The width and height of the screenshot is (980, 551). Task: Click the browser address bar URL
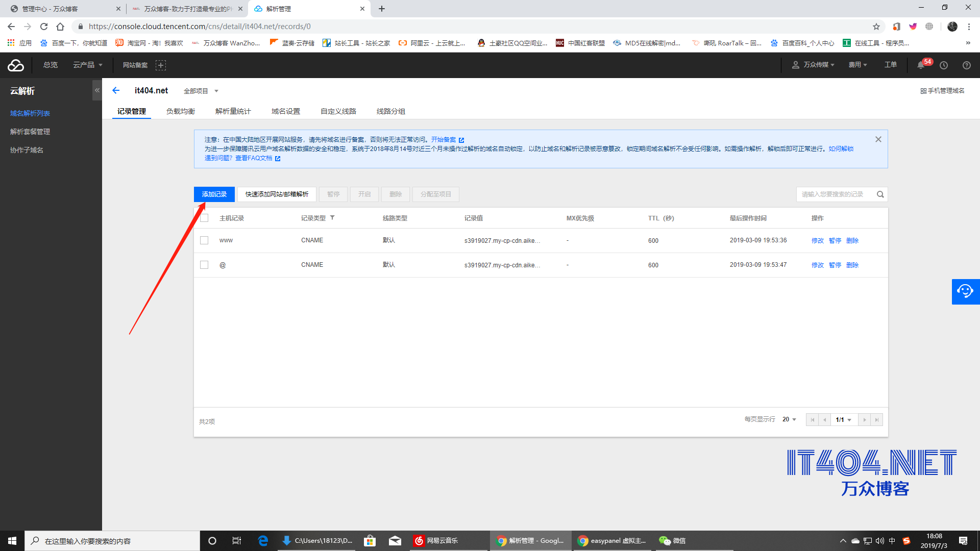point(200,27)
